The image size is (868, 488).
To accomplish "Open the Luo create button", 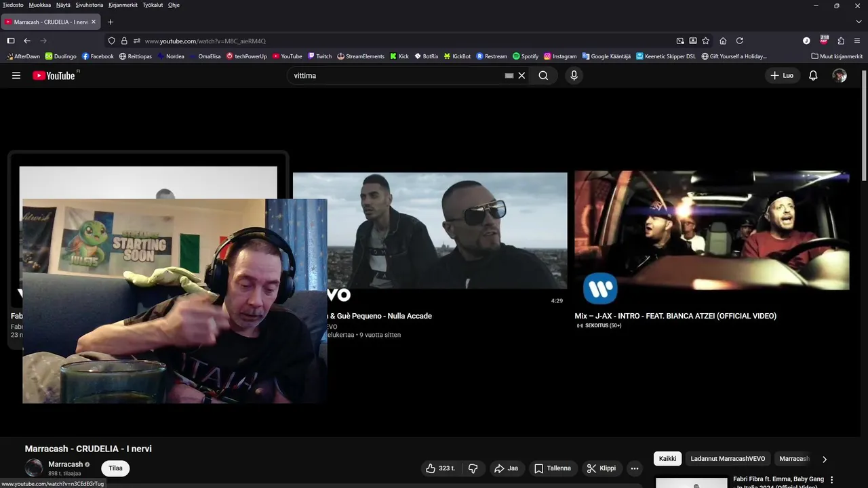I will coord(782,75).
